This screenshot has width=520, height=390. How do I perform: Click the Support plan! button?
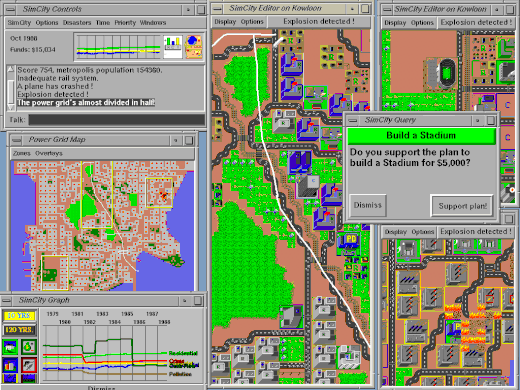[x=462, y=206]
